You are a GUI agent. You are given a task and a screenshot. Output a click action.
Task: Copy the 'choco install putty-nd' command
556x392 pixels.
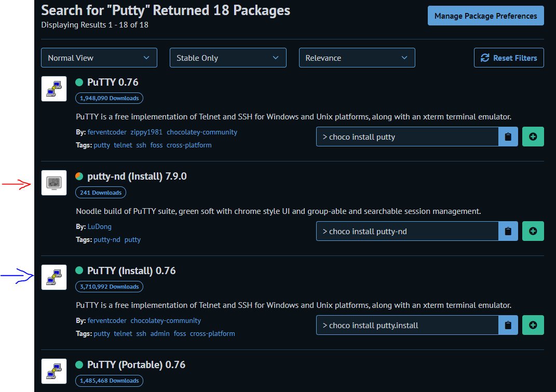point(508,232)
